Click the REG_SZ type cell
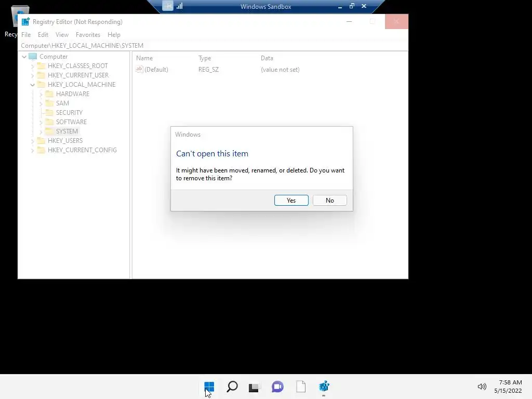This screenshot has width=532, height=399. pyautogui.click(x=208, y=70)
